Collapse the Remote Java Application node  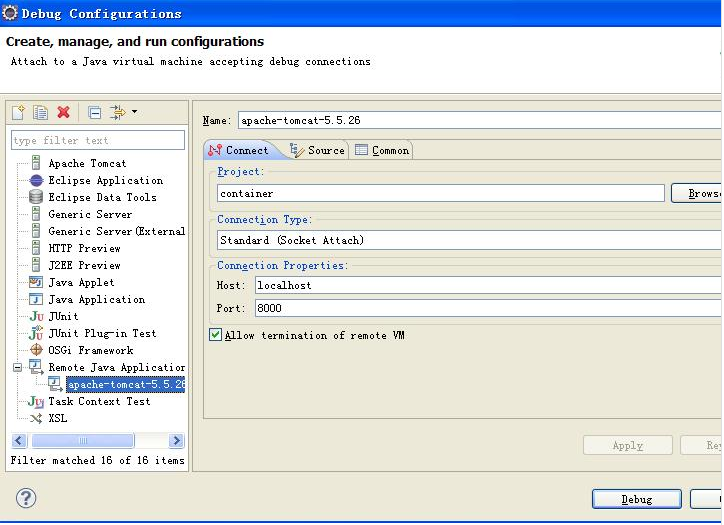pyautogui.click(x=17, y=368)
